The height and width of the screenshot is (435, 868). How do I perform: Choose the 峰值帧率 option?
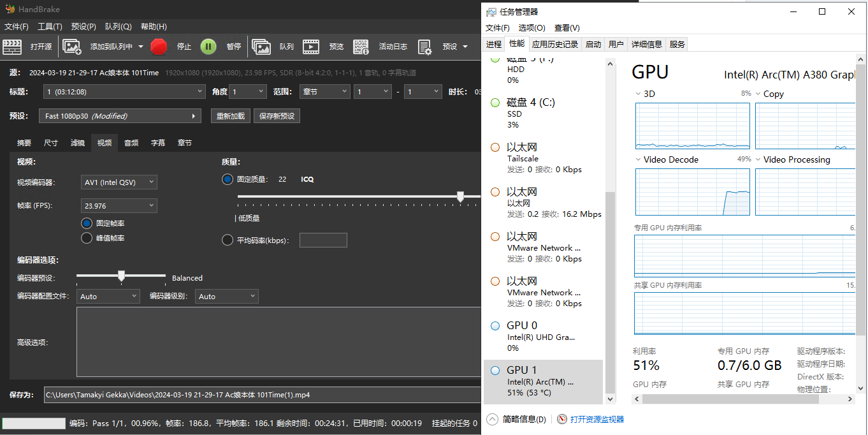pyautogui.click(x=87, y=238)
